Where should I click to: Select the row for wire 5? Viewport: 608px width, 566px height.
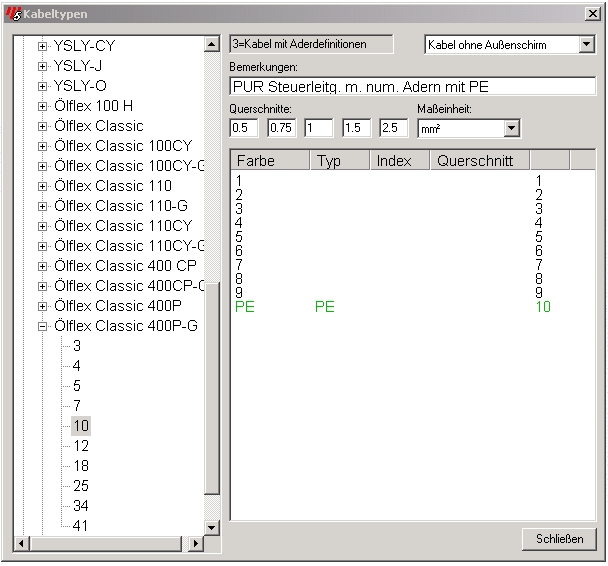coord(413,237)
